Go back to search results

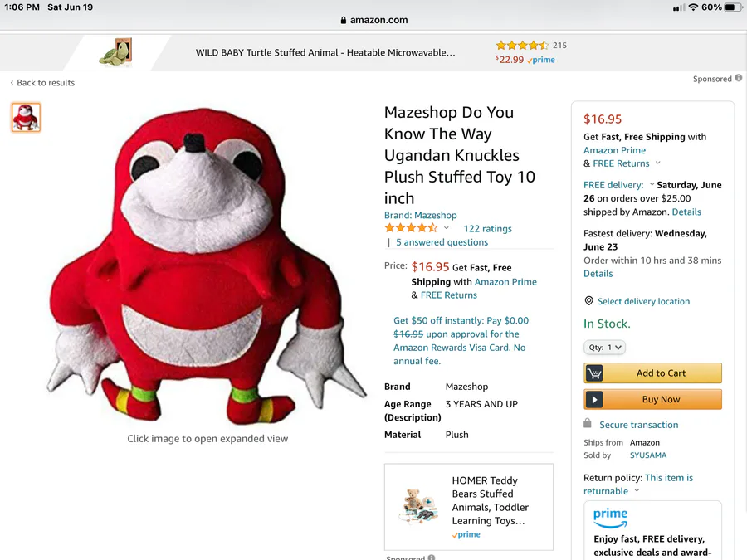[42, 83]
